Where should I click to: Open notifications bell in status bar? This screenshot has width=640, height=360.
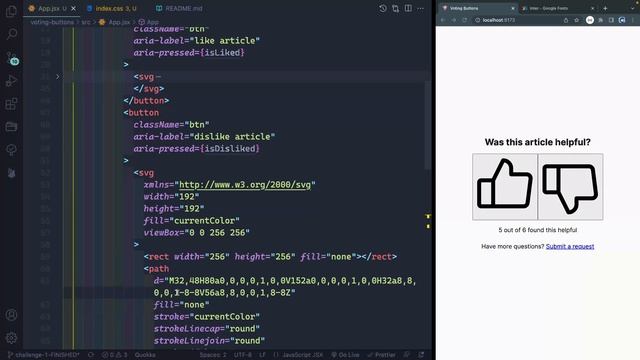(x=421, y=355)
